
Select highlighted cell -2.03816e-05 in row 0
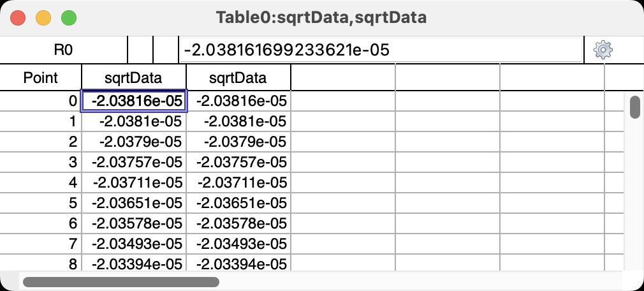click(x=134, y=101)
